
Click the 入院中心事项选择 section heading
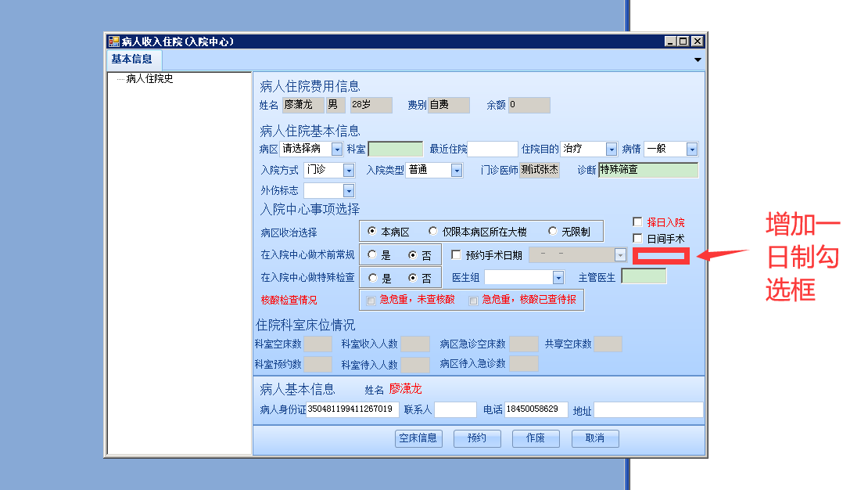310,210
